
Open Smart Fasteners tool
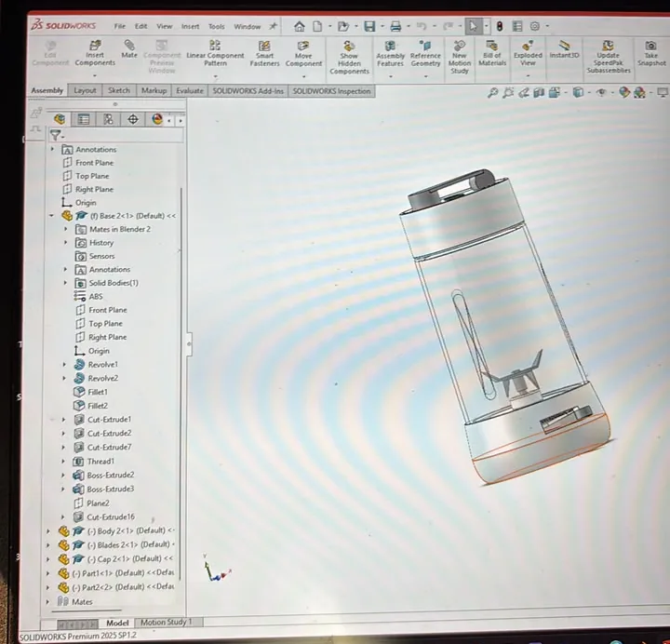[264, 54]
